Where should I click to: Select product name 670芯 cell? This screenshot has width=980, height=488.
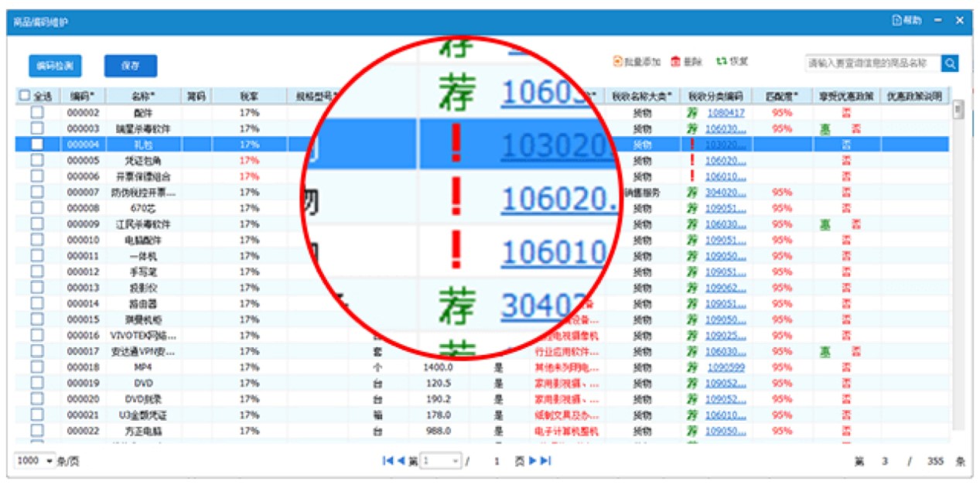144,208
